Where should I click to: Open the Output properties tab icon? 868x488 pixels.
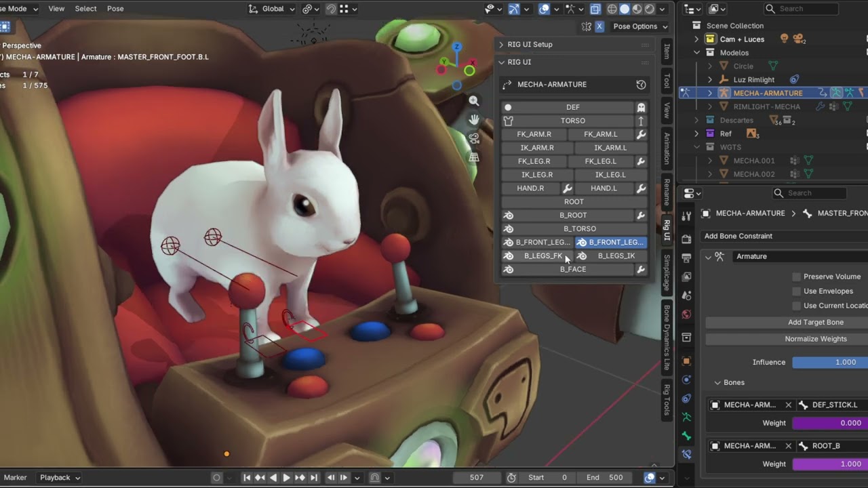coord(686,258)
